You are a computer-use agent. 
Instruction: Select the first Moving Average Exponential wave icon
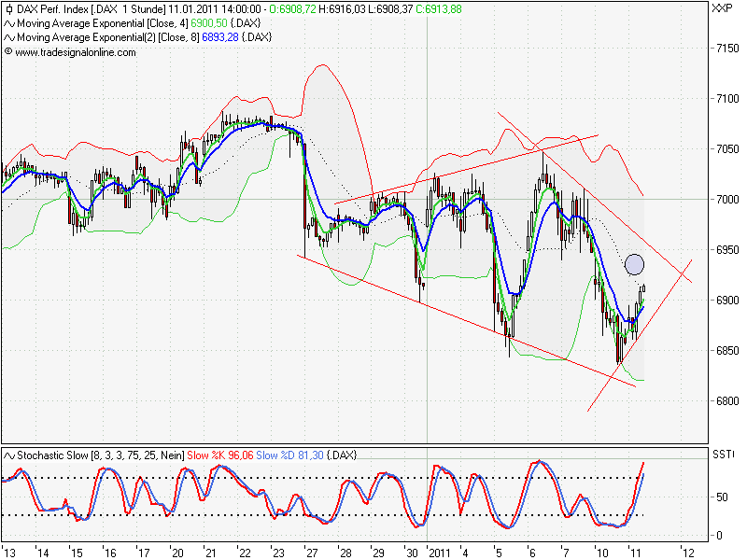[x=11, y=22]
